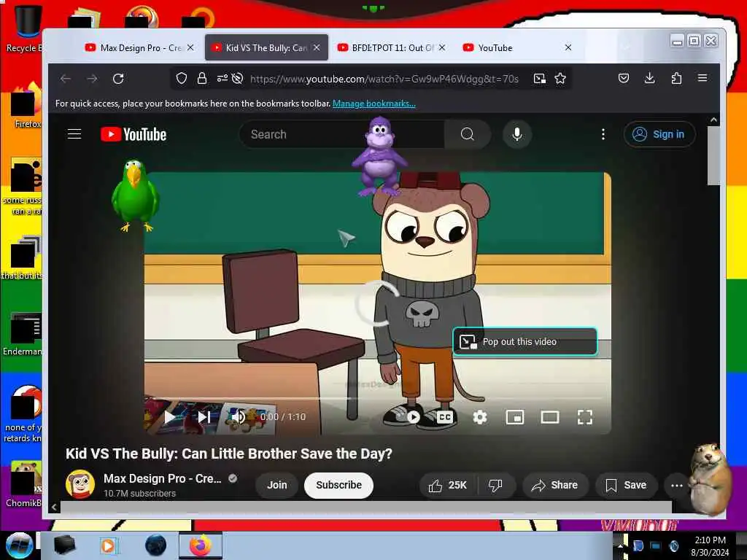Open the site security padlock icon
The width and height of the screenshot is (747, 560).
coord(202,79)
